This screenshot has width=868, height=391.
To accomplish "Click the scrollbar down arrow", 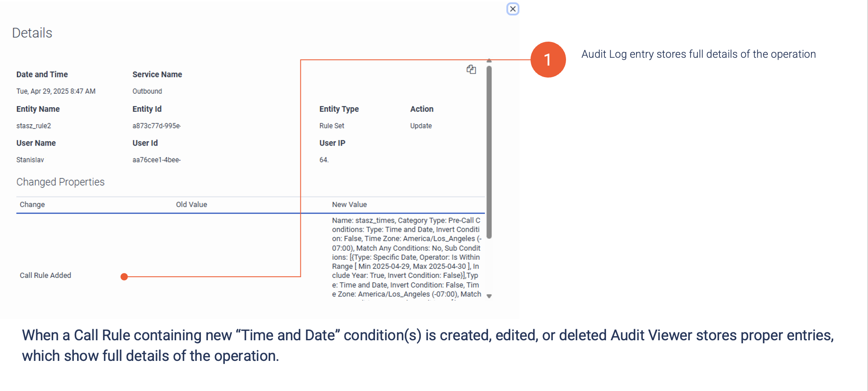I will [489, 296].
